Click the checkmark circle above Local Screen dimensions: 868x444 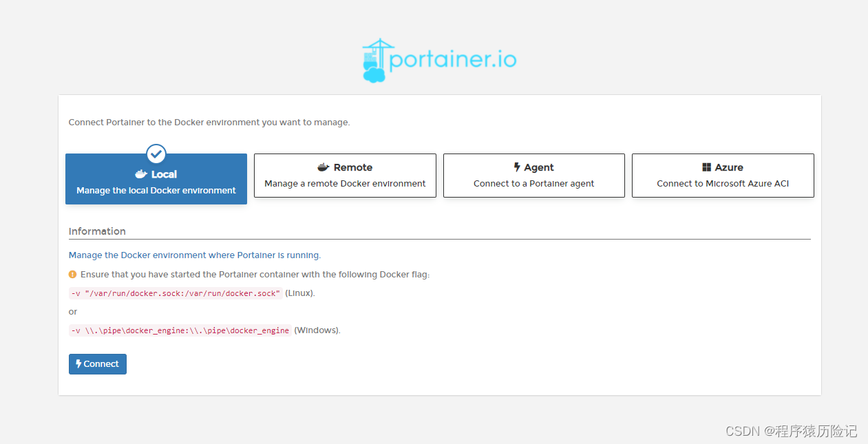pos(156,154)
